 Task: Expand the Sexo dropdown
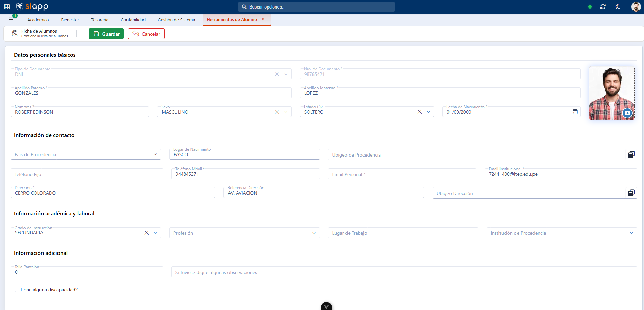click(x=286, y=112)
